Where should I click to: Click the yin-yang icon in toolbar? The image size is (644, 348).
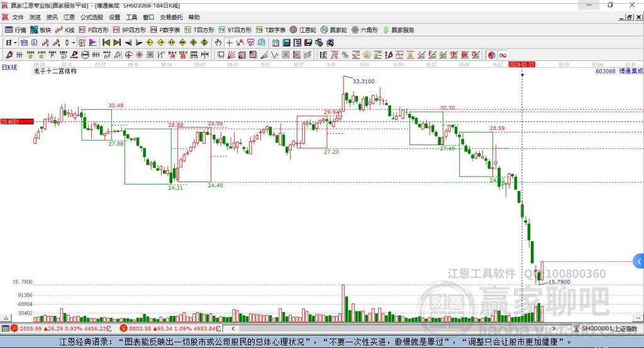point(492,55)
